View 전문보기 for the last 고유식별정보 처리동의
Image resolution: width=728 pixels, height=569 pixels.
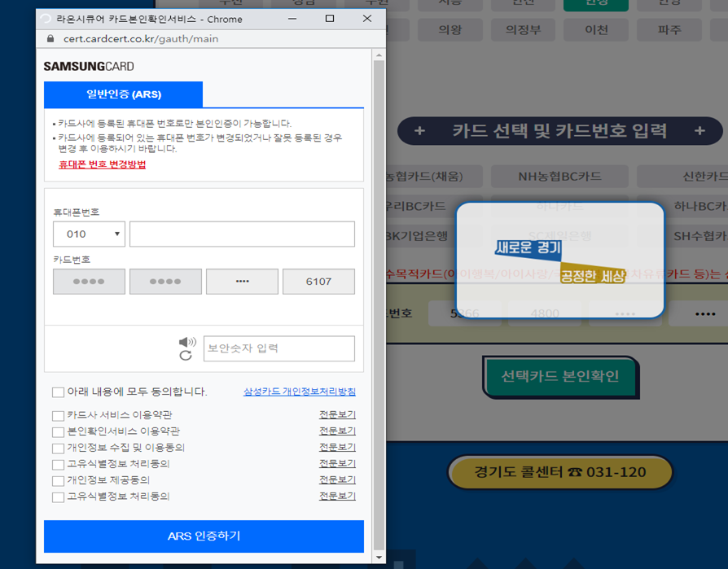338,496
